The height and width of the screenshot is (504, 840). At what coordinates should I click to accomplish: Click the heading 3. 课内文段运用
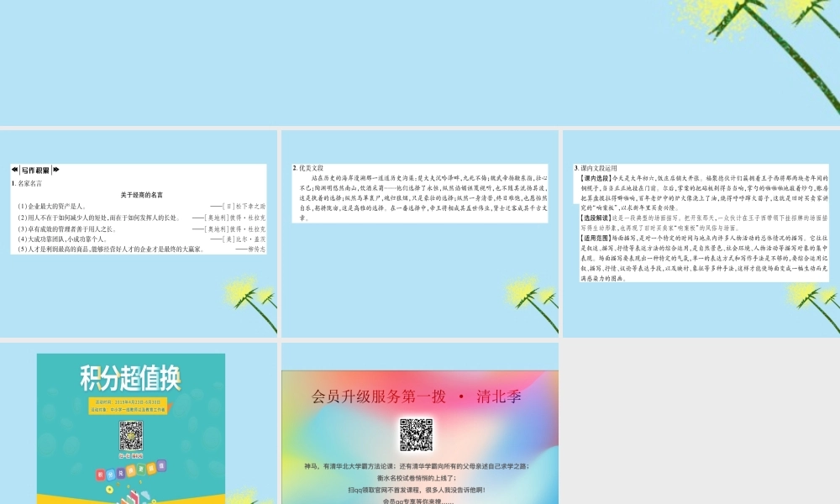(596, 168)
